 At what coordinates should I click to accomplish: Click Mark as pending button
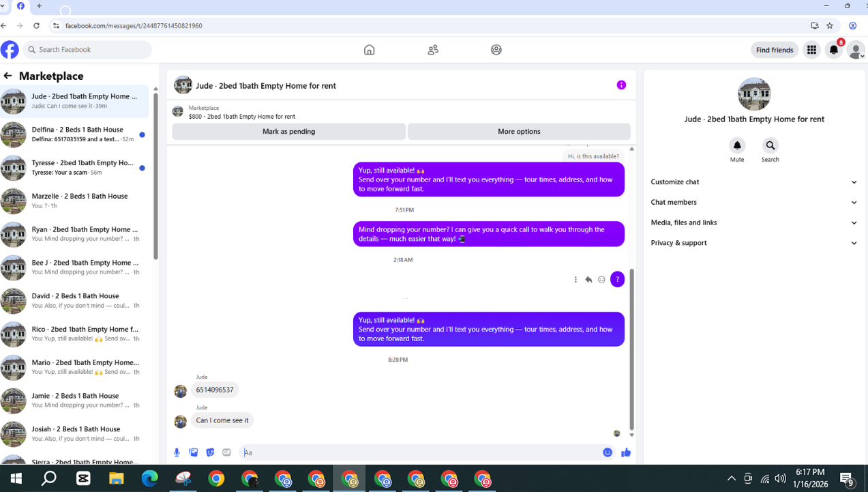(288, 132)
